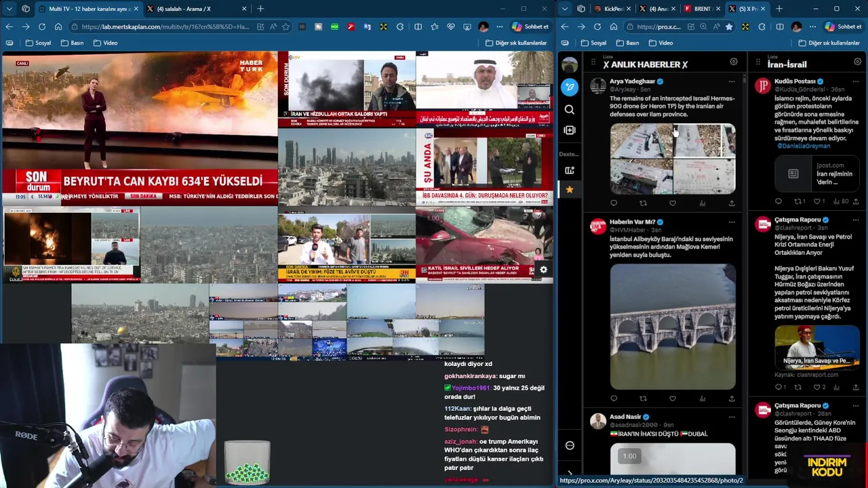Open more options on first Çatışma Raporu post
The image size is (868, 488).
coord(856,220)
